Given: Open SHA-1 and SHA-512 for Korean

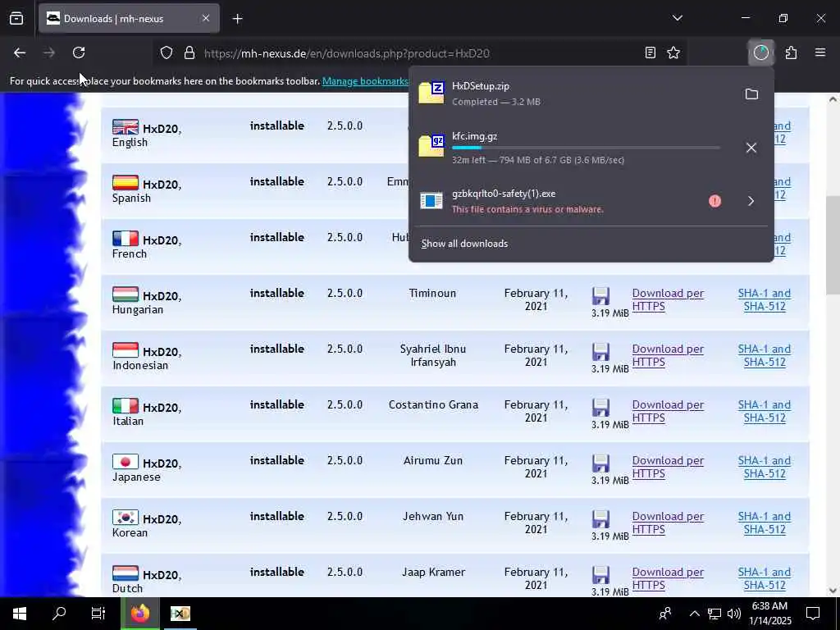Looking at the screenshot, I should pos(765,523).
